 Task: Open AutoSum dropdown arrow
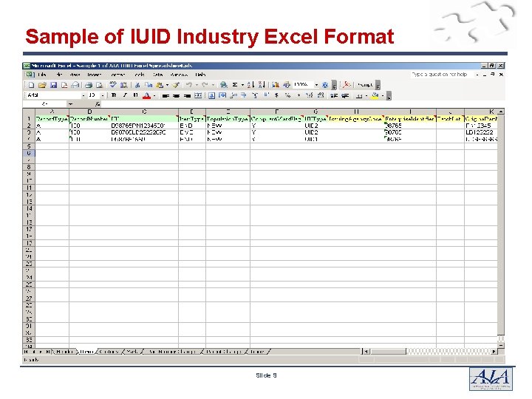[x=242, y=85]
